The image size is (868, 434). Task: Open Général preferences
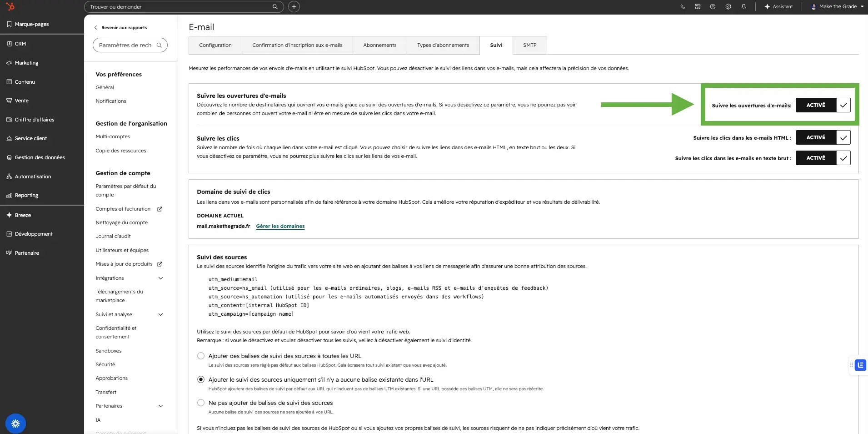(105, 87)
